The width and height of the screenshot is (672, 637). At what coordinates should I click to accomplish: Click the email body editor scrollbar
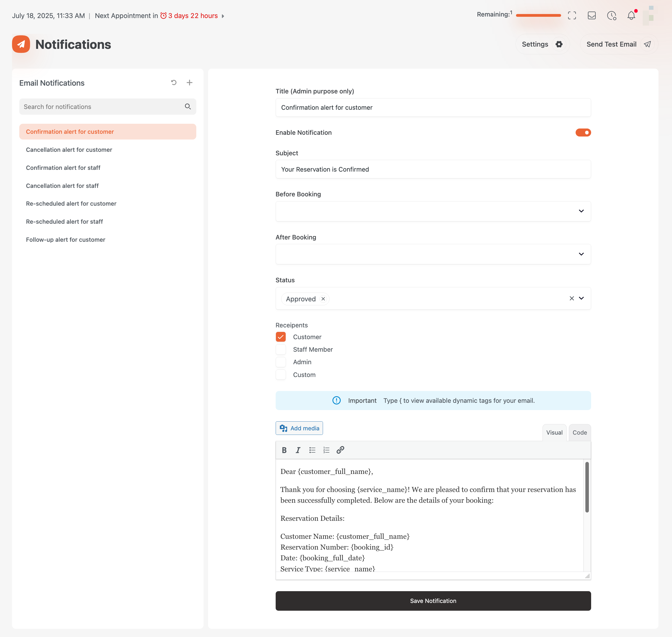point(587,487)
